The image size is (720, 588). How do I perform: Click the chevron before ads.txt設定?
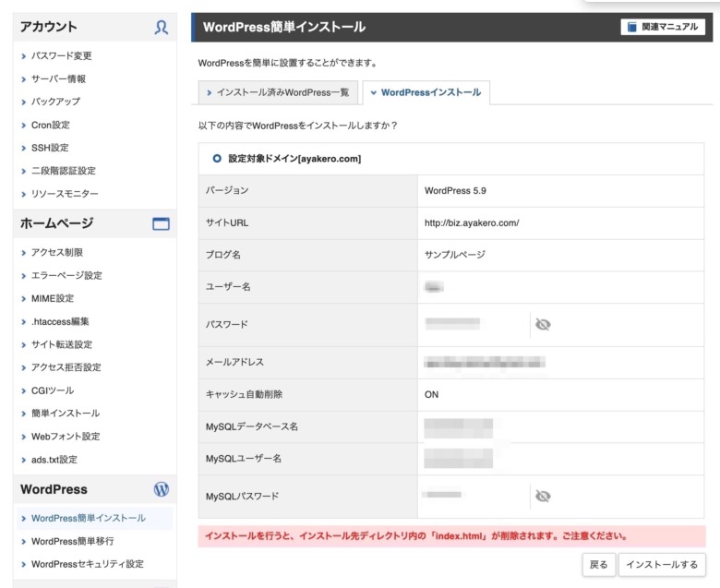23,460
